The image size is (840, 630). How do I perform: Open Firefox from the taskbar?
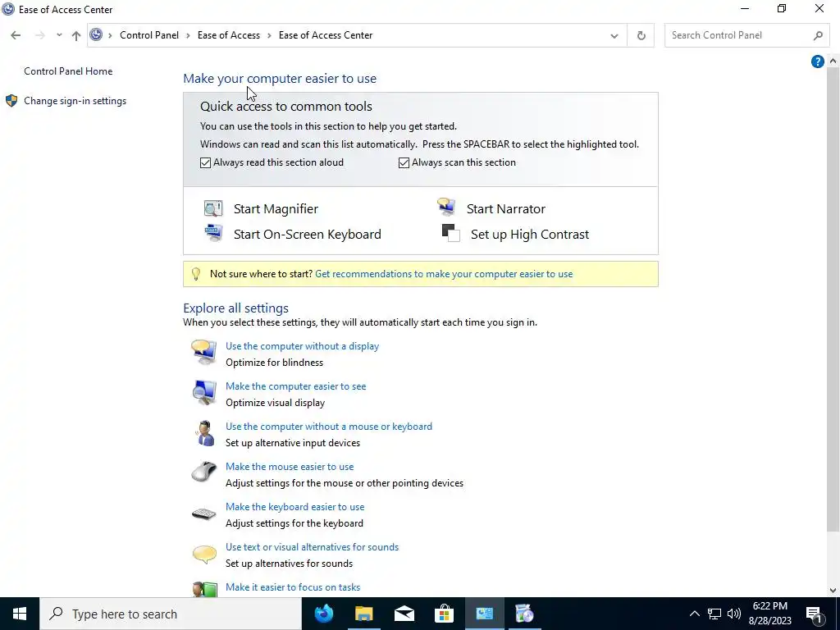323,614
